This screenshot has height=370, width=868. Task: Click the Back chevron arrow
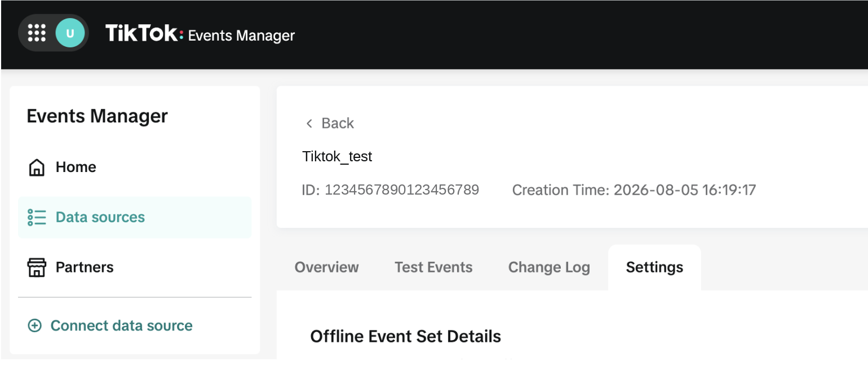click(x=309, y=124)
